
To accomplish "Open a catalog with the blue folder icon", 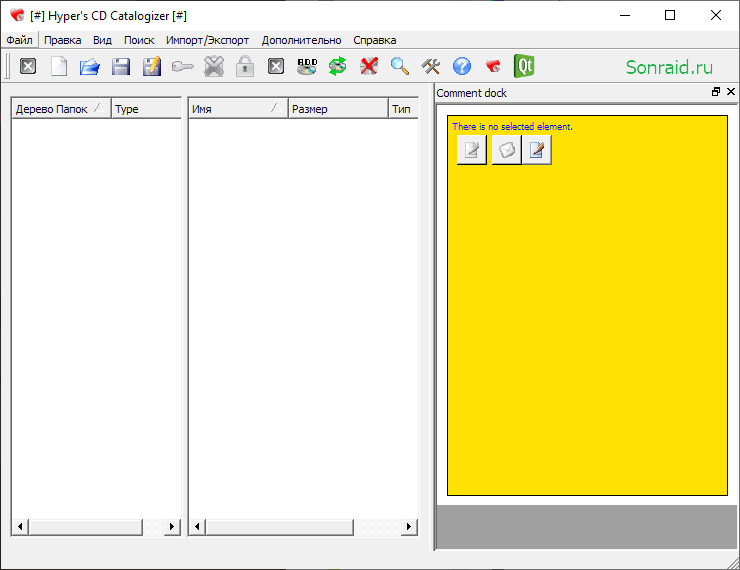I will 90,67.
